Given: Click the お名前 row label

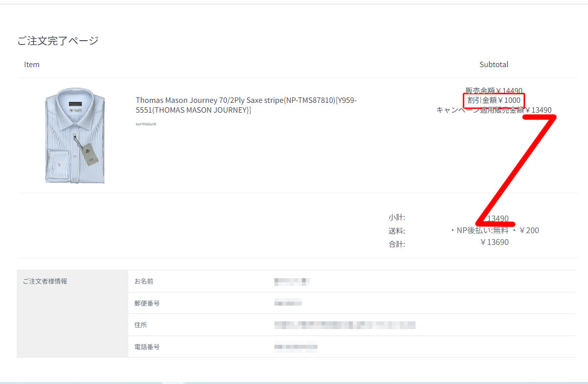Looking at the screenshot, I should (x=144, y=281).
